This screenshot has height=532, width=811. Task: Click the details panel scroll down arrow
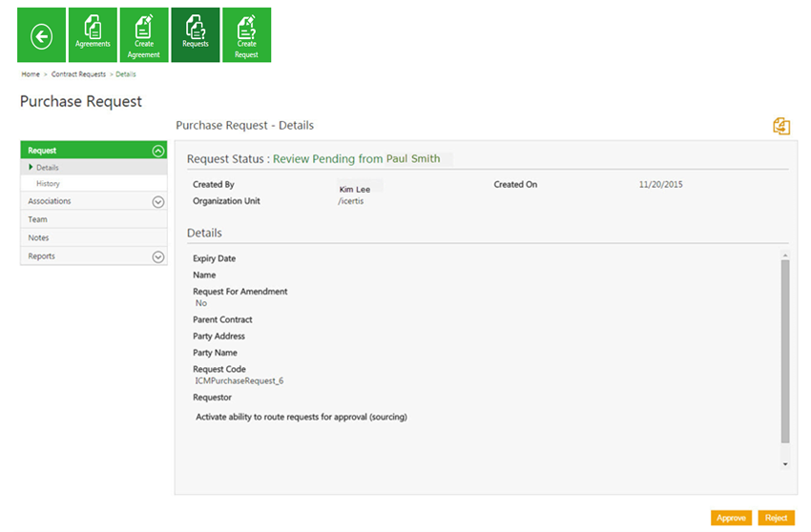pyautogui.click(x=785, y=463)
